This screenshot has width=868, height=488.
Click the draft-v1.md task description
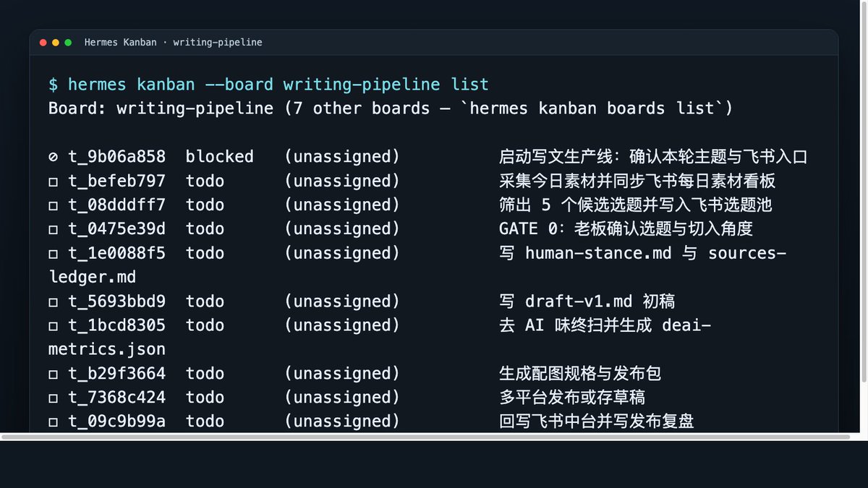point(587,301)
